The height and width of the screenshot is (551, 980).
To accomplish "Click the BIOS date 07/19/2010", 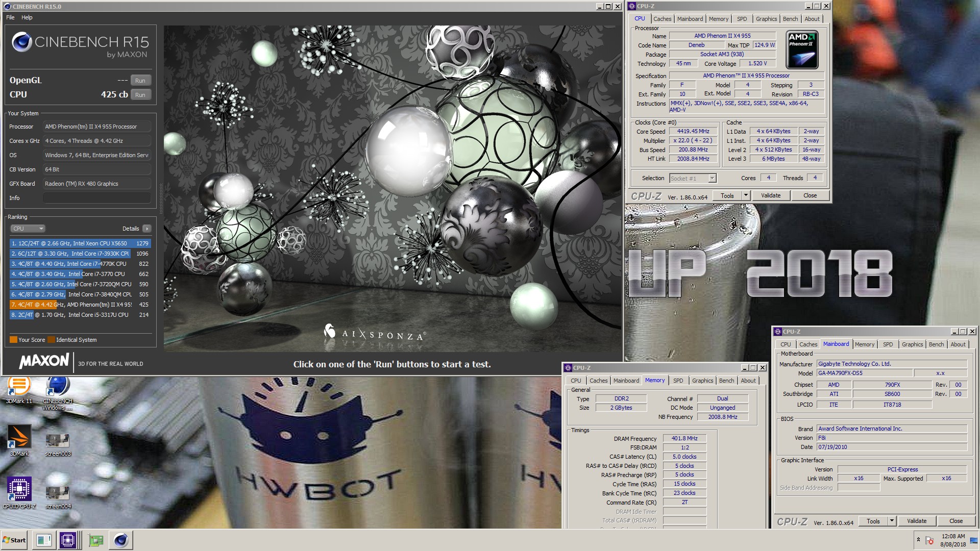I will pos(892,447).
